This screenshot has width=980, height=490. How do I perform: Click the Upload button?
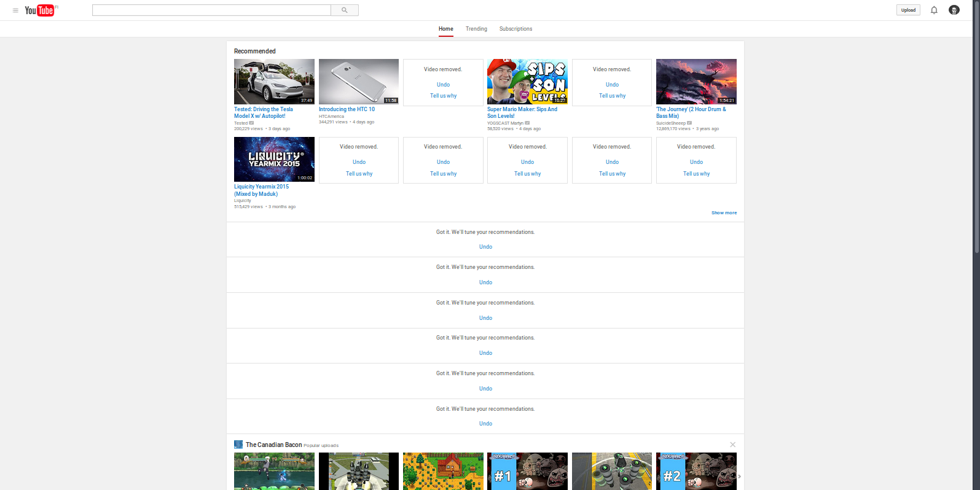click(x=908, y=10)
